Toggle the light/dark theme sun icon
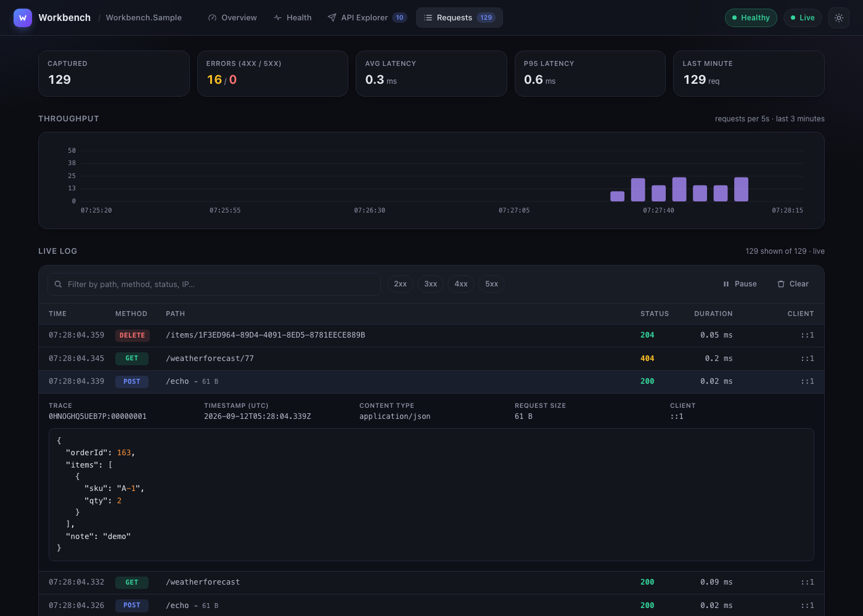Viewport: 863px width, 616px height. pos(839,18)
